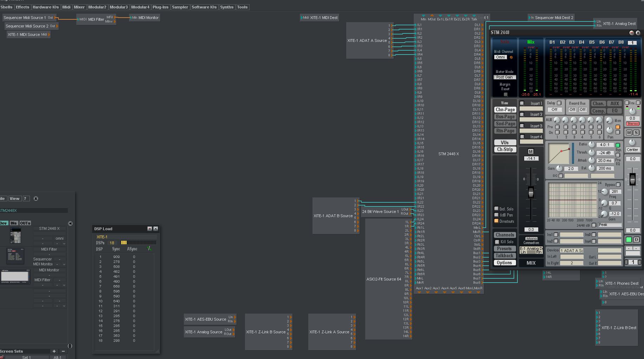Open the Midi Channel Omni dropdown

coord(500,57)
